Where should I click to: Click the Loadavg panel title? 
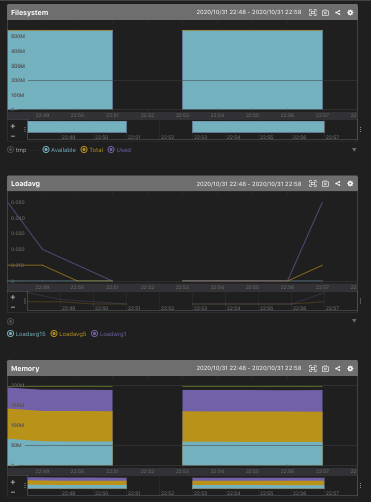pyautogui.click(x=25, y=184)
